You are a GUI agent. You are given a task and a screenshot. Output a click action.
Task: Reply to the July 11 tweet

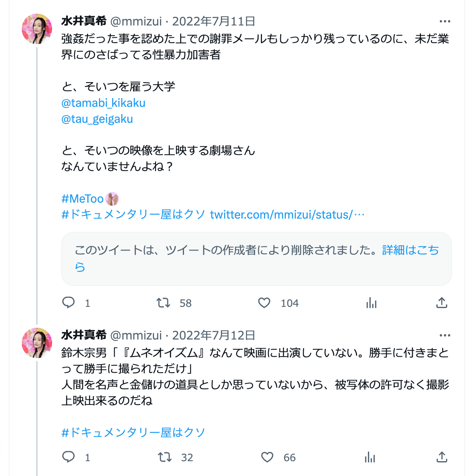point(68,303)
